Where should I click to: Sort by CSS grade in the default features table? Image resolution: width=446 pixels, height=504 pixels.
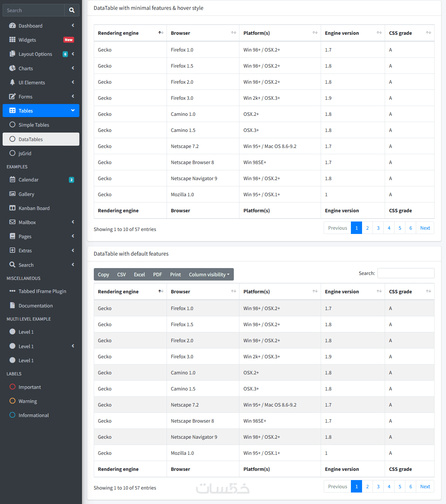pyautogui.click(x=410, y=291)
